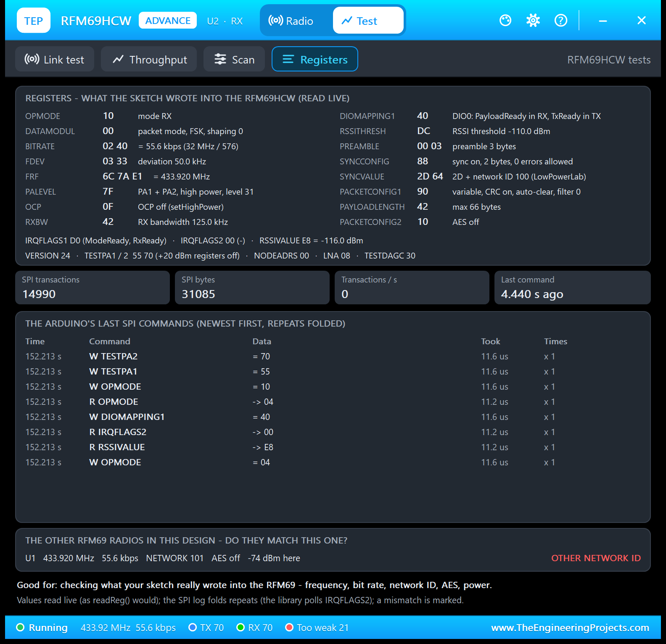Click the PALEVEL register label
The image size is (666, 644).
tap(40, 192)
